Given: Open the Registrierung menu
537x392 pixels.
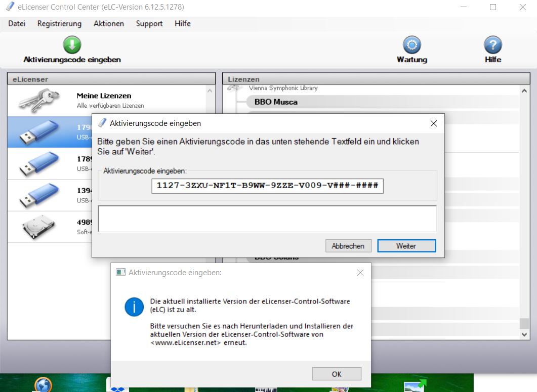Looking at the screenshot, I should 59,24.
